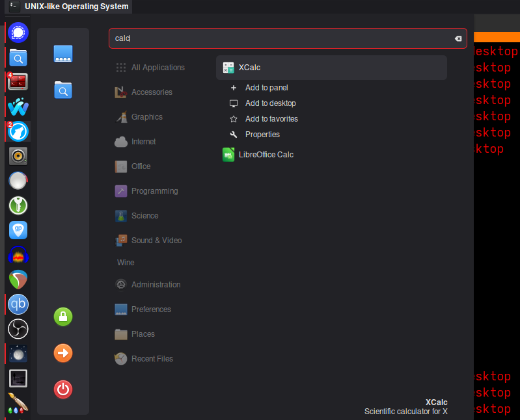Select the Internet category
This screenshot has width=520, height=420.
135,142
